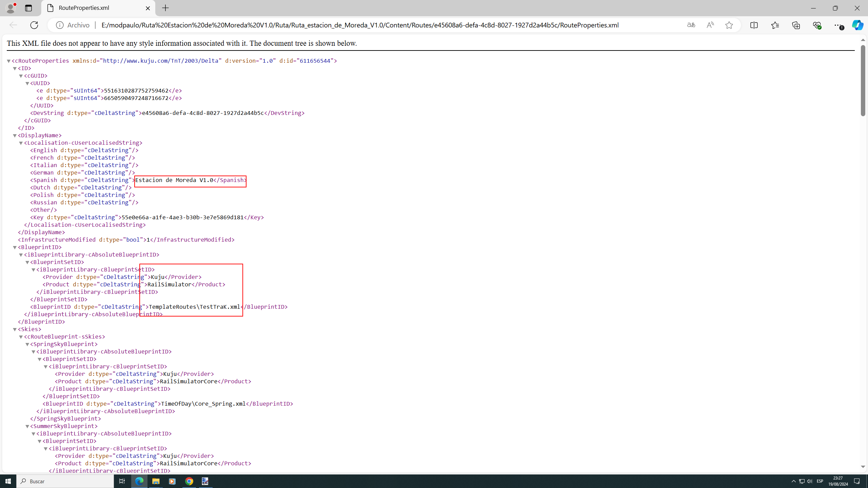Viewport: 868px width, 488px height.
Task: Open the Split screen icon
Action: click(x=754, y=25)
